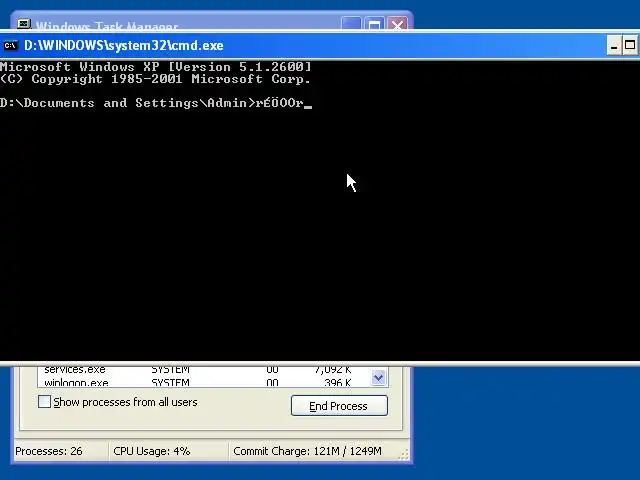Screen dimensions: 640x480
Task: Click the process list scroll-down arrow
Action: 378,378
